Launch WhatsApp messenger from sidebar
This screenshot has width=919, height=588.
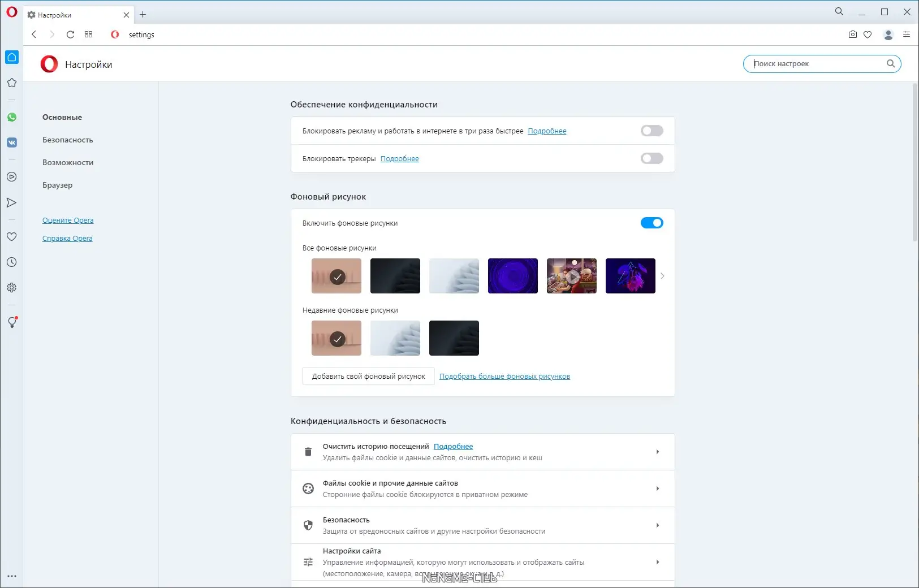click(x=12, y=117)
